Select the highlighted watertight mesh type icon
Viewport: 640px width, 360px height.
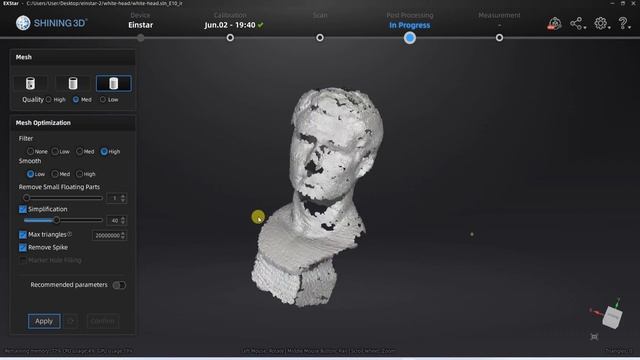point(114,83)
